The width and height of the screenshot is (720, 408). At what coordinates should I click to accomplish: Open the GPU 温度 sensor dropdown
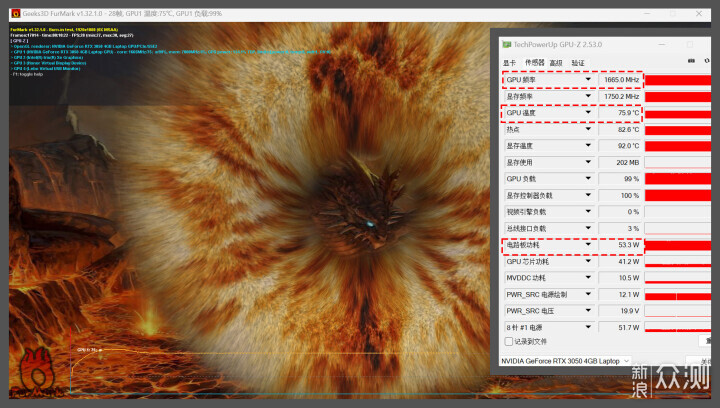coord(588,112)
